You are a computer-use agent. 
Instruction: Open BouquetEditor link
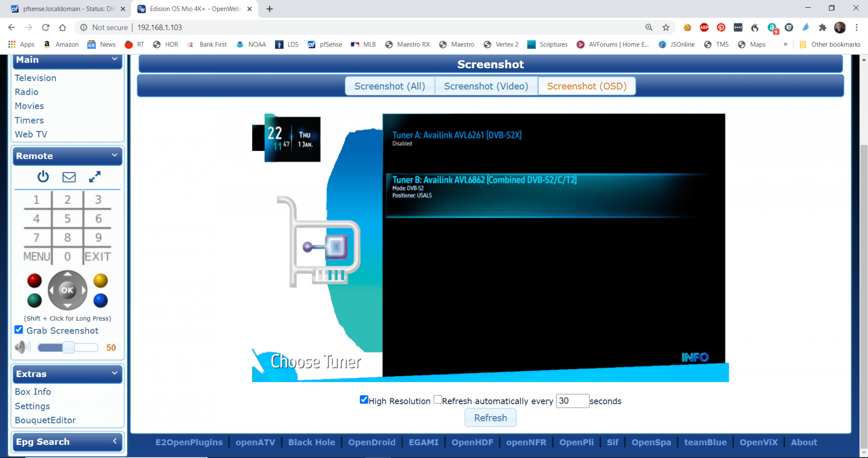click(45, 420)
